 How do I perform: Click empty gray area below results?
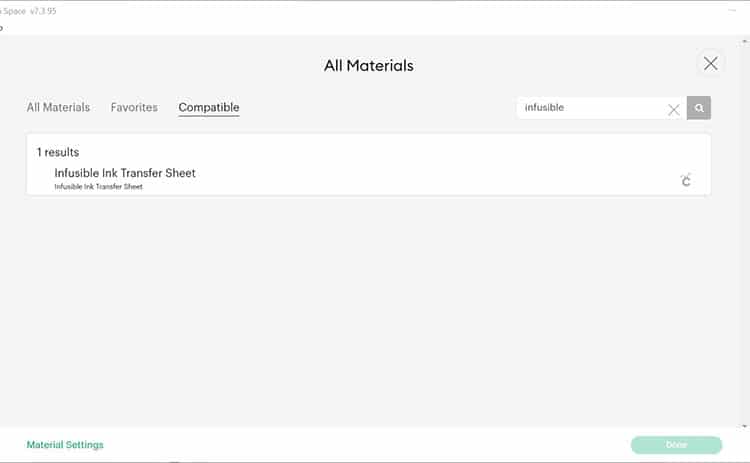tap(370, 310)
